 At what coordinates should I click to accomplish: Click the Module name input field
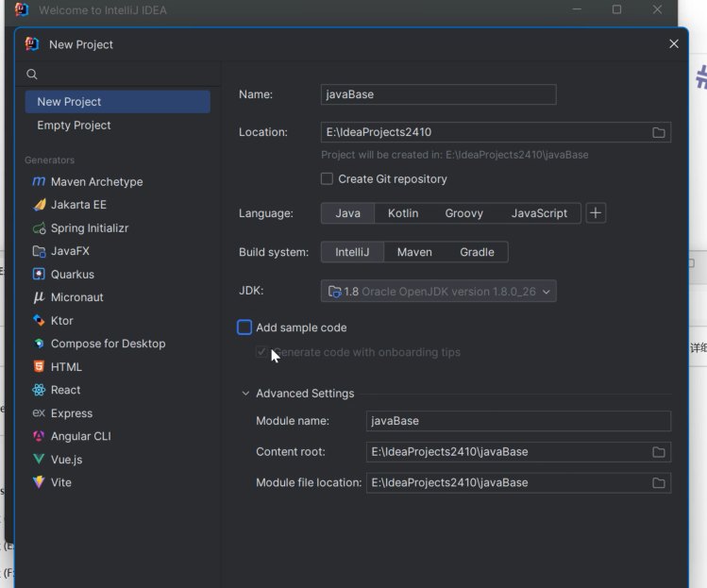tap(518, 421)
